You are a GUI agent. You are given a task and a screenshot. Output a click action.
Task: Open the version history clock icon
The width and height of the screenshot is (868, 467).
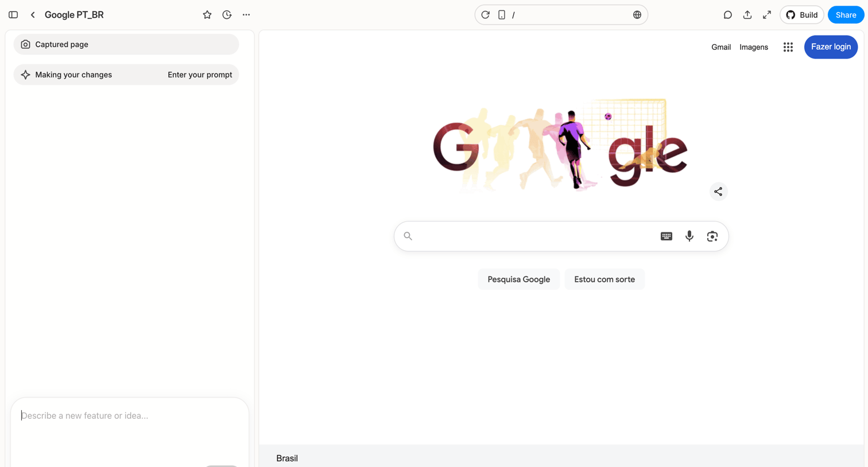227,15
